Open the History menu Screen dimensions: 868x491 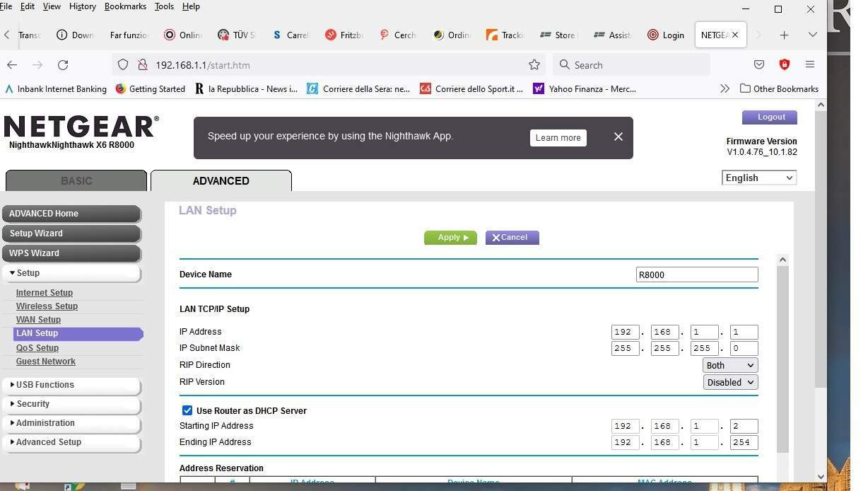click(82, 6)
